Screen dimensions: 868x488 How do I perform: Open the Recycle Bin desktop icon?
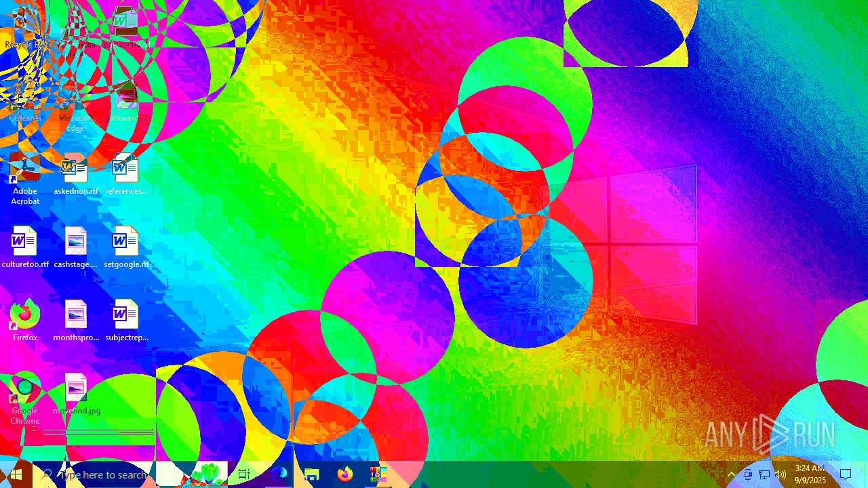[25, 27]
